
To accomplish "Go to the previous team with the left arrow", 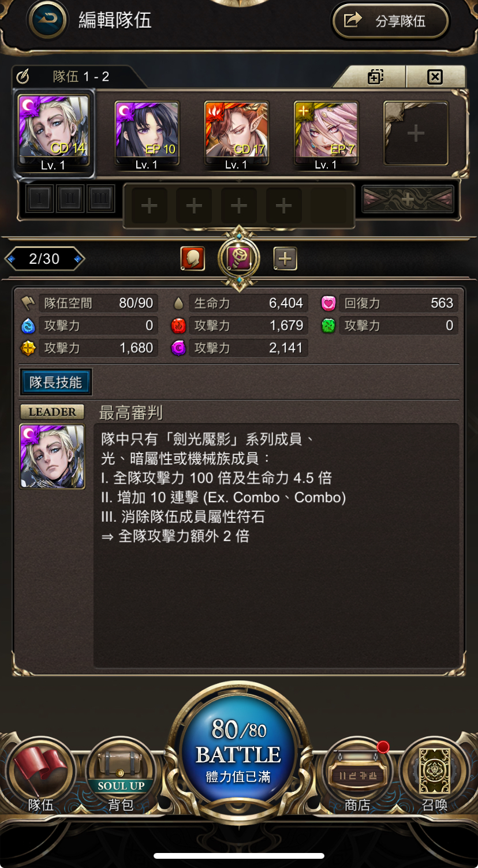I will tap(10, 259).
